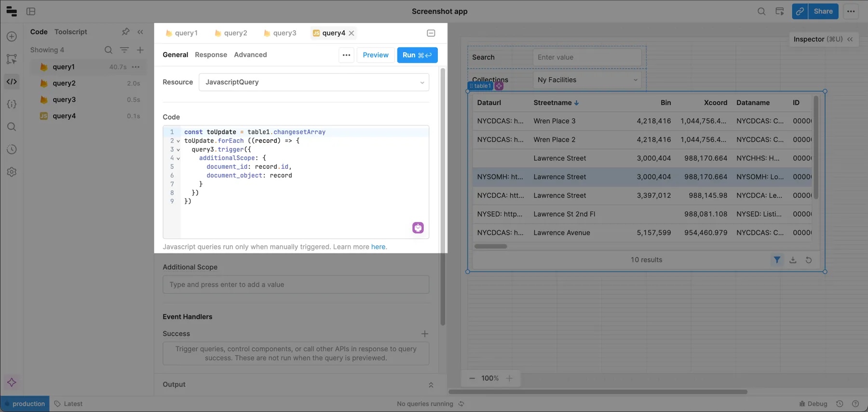Open the Resource JavascriptQuery dropdown
868x412 pixels.
(x=314, y=82)
